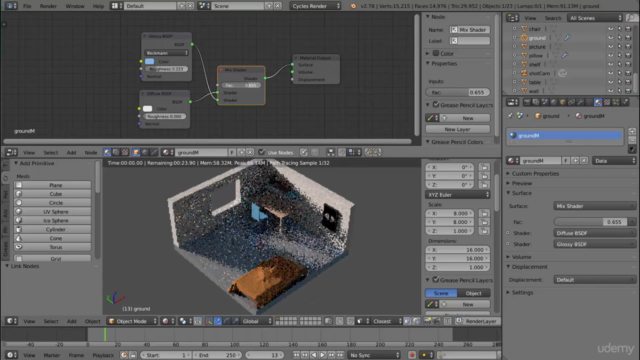Open the Physics properties tab

click(x=625, y=102)
